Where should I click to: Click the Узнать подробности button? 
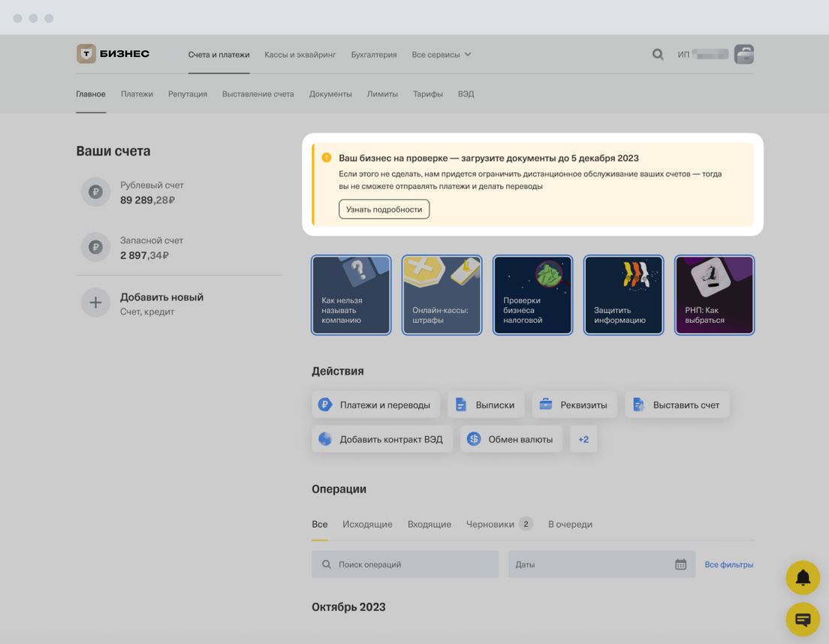(384, 209)
